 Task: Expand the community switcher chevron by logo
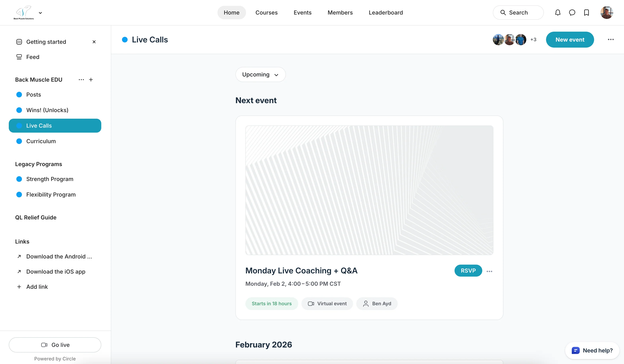pos(40,13)
